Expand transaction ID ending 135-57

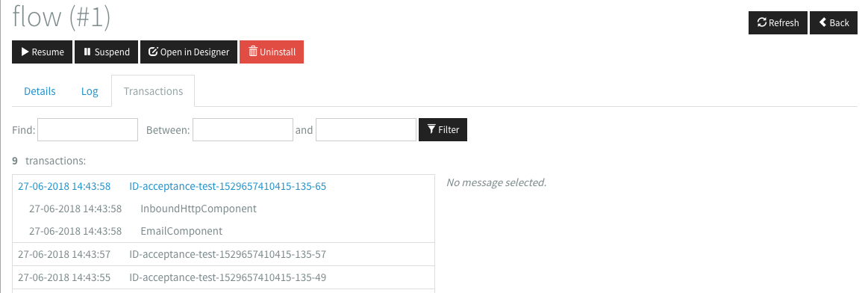point(228,255)
